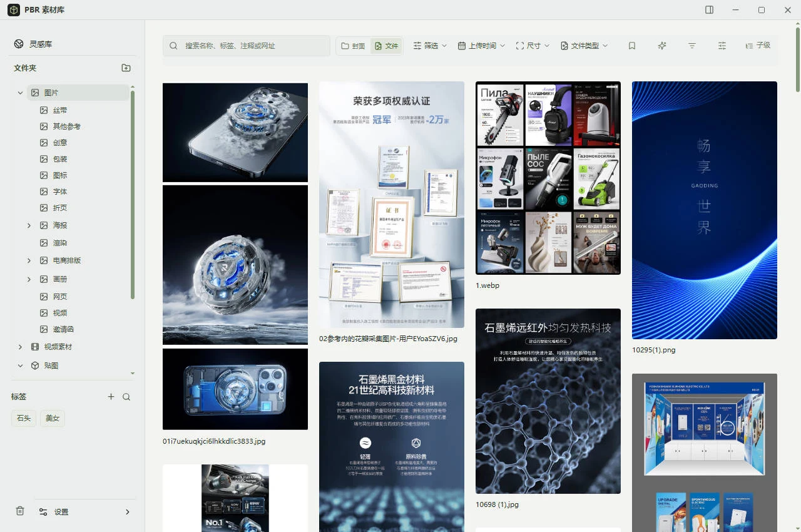Viewport: 801px width, 532px height.
Task: Click the 美女 tag
Action: [53, 418]
